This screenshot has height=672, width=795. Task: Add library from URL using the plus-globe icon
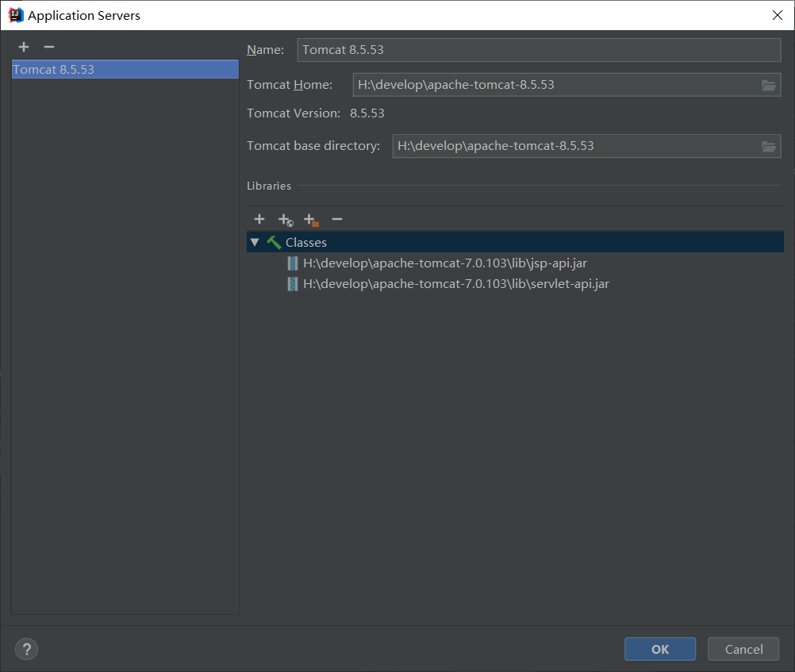click(x=286, y=220)
